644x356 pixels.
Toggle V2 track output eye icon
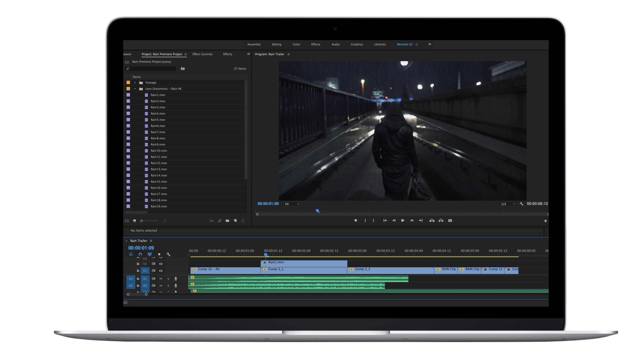coord(161,264)
